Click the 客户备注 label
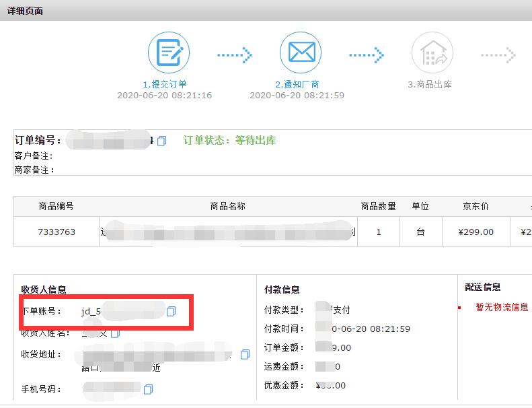Screen dimensions: 532x408 (x=34, y=156)
